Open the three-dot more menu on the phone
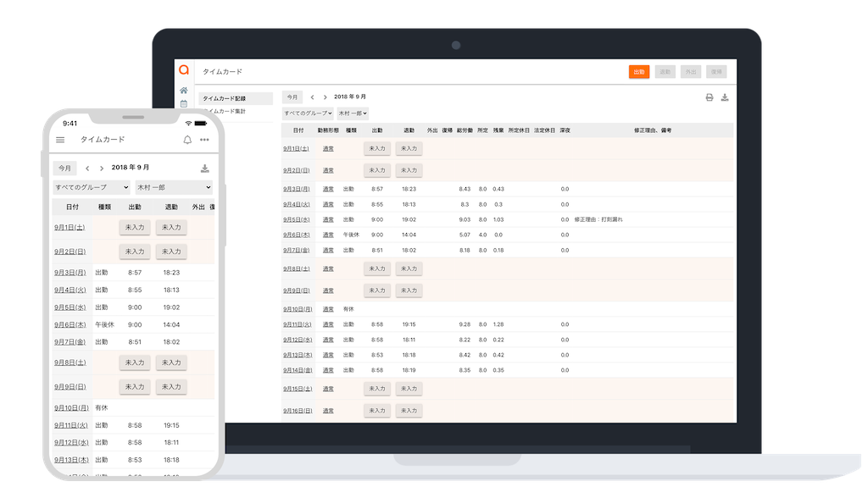868x498 pixels. click(204, 140)
